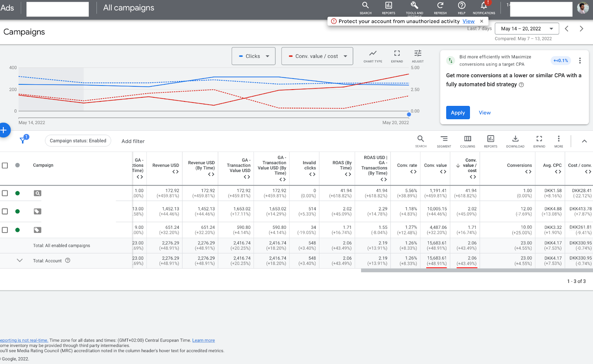
Task: Click the Download icon in table toolbar
Action: tap(515, 139)
